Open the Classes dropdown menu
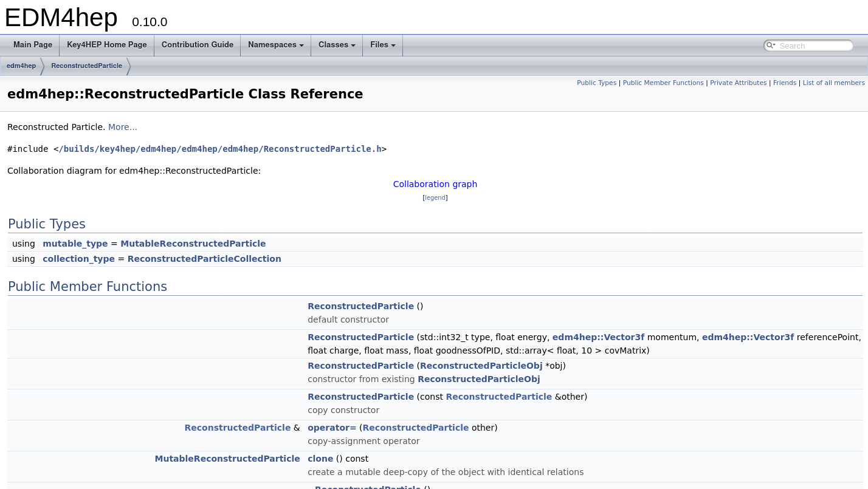This screenshot has width=868, height=489. click(337, 45)
